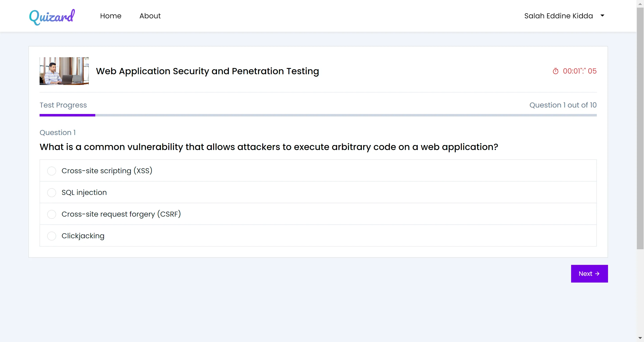Viewport: 644px width, 342px height.
Task: Click the Next button
Action: 589,274
